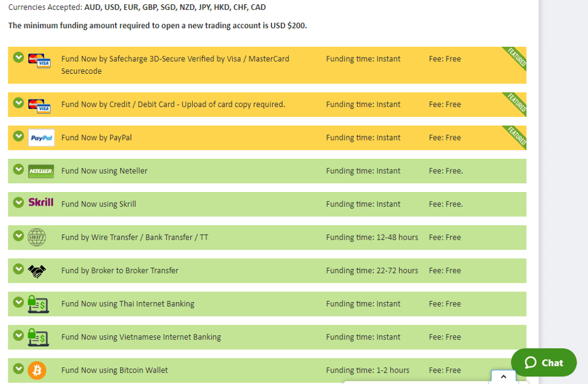The width and height of the screenshot is (588, 384).
Task: Click the orange Bitcoin icon
Action: [x=37, y=370]
